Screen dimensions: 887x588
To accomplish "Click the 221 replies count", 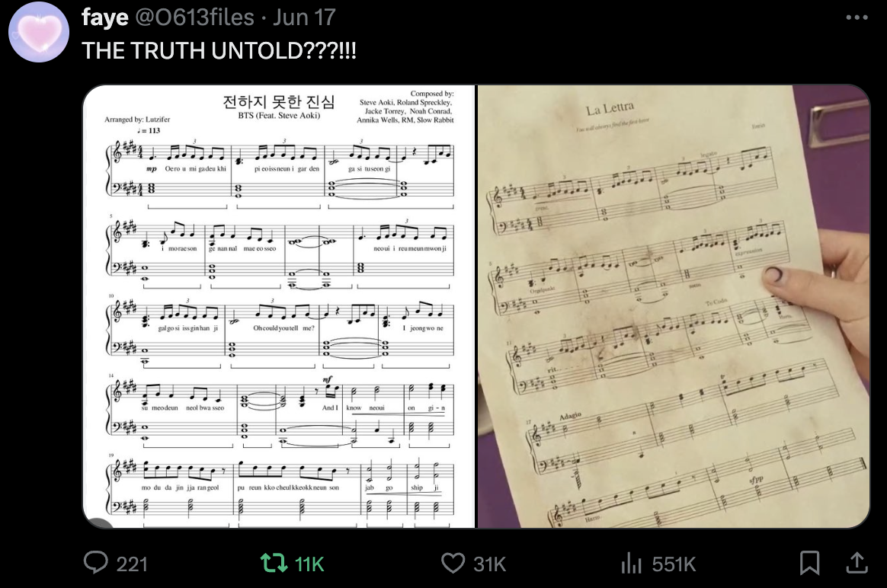I will click(x=132, y=564).
